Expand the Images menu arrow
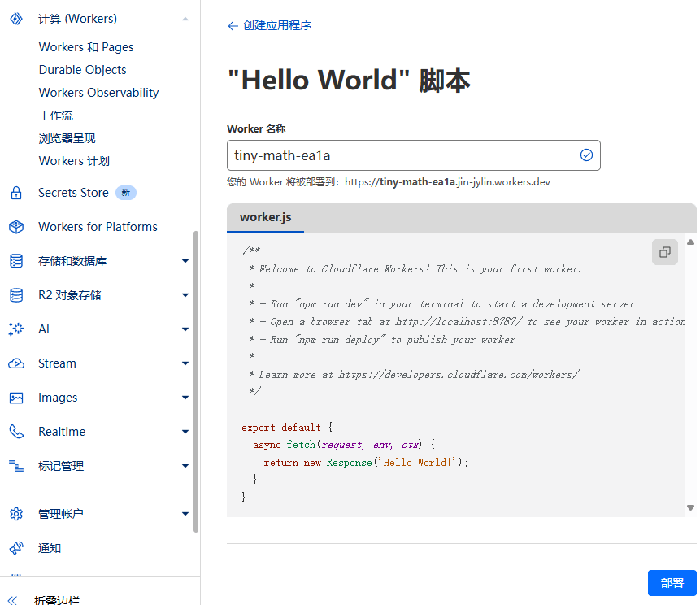The width and height of the screenshot is (700, 605). pos(185,398)
